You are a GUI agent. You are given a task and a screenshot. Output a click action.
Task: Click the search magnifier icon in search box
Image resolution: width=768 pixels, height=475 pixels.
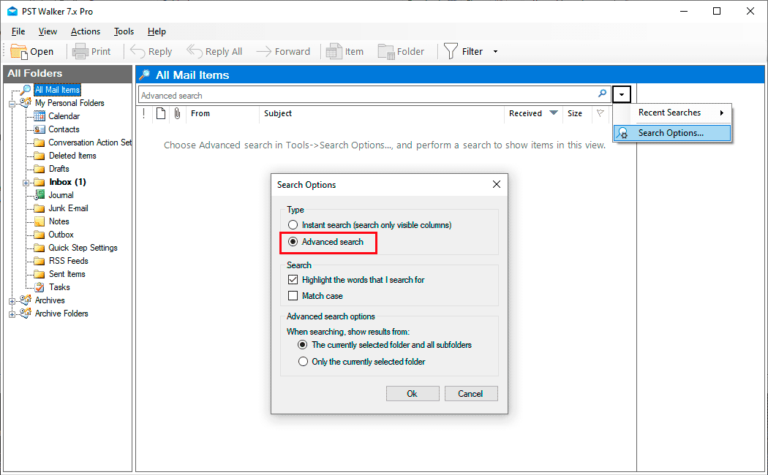602,94
